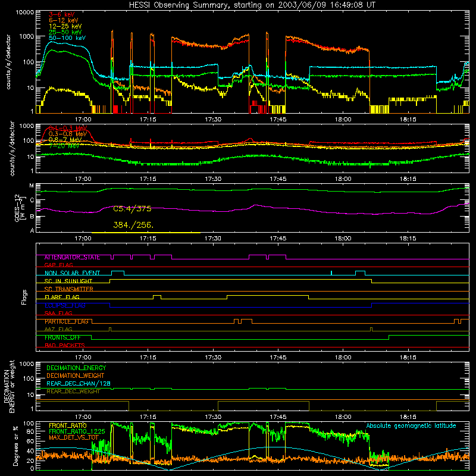Click the B class tick on GOES axis

coord(32,217)
